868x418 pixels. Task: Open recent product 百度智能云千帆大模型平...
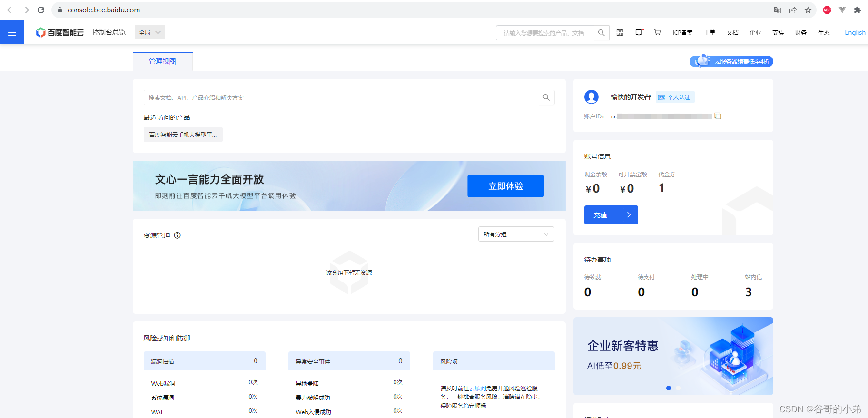183,135
